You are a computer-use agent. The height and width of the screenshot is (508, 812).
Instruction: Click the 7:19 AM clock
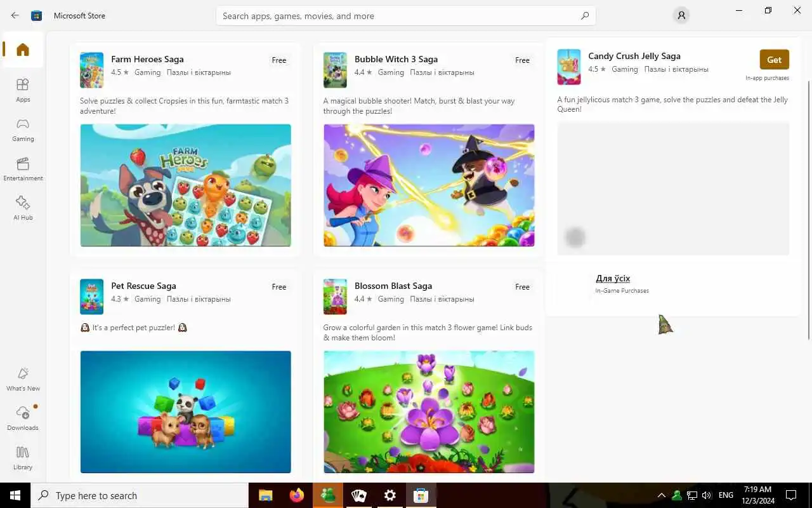[x=757, y=490]
